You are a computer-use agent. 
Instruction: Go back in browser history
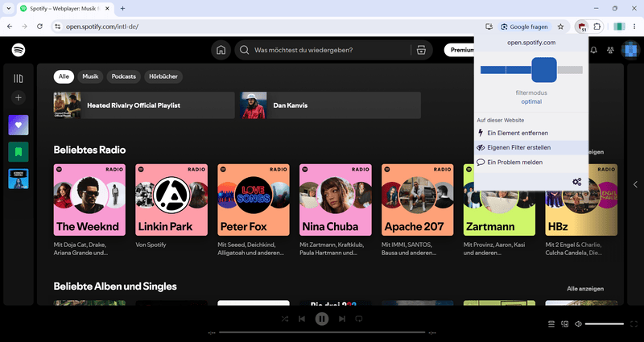(10, 27)
